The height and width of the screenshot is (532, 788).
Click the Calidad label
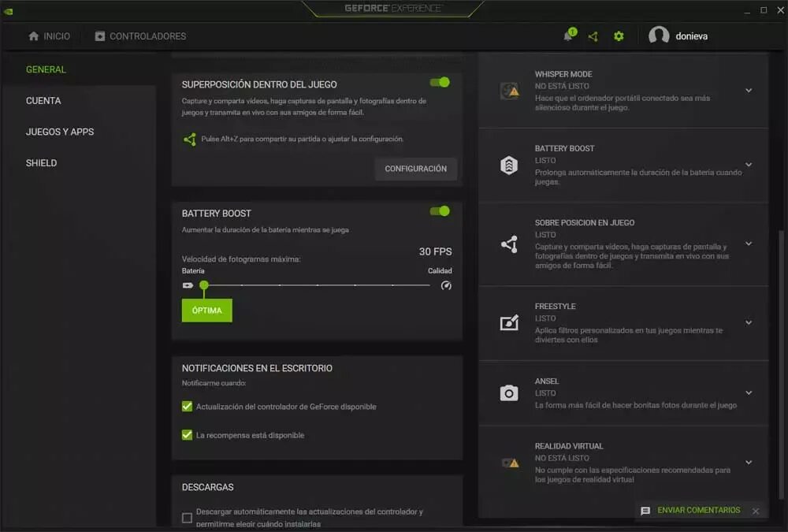click(x=440, y=270)
